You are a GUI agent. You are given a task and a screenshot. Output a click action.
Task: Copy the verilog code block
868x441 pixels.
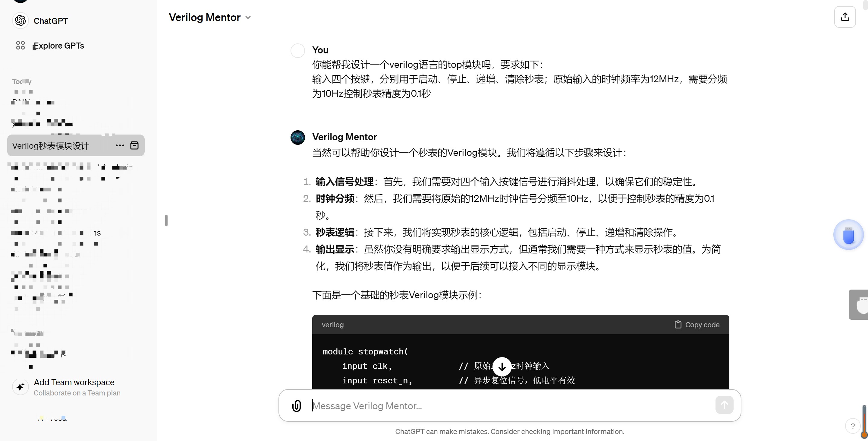click(x=697, y=325)
